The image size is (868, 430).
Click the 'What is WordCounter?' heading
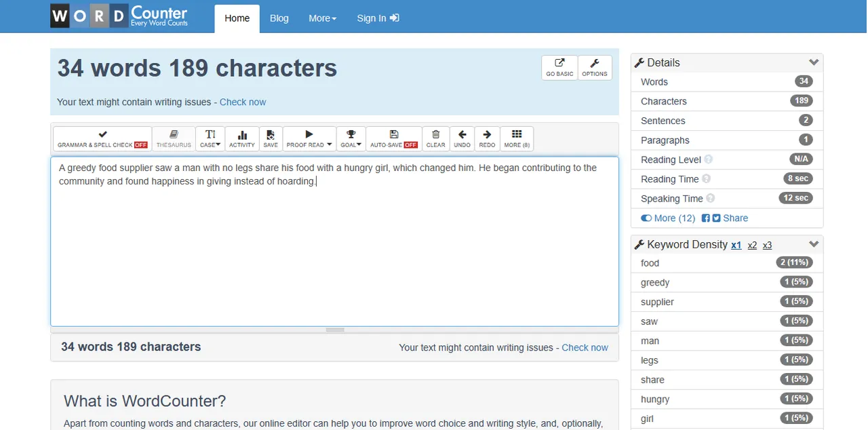point(145,401)
